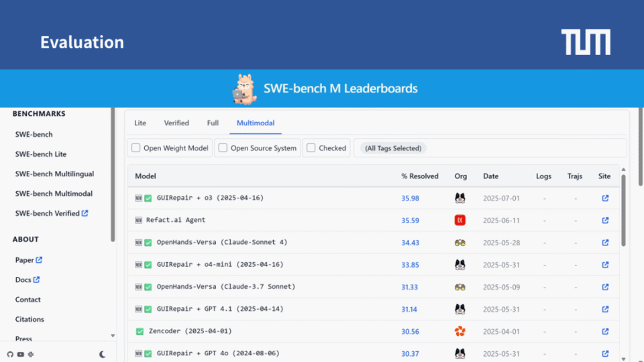Image resolution: width=644 pixels, height=362 pixels.
Task: Click the Zencoder (2025-04-01) model name
Action: click(x=190, y=330)
